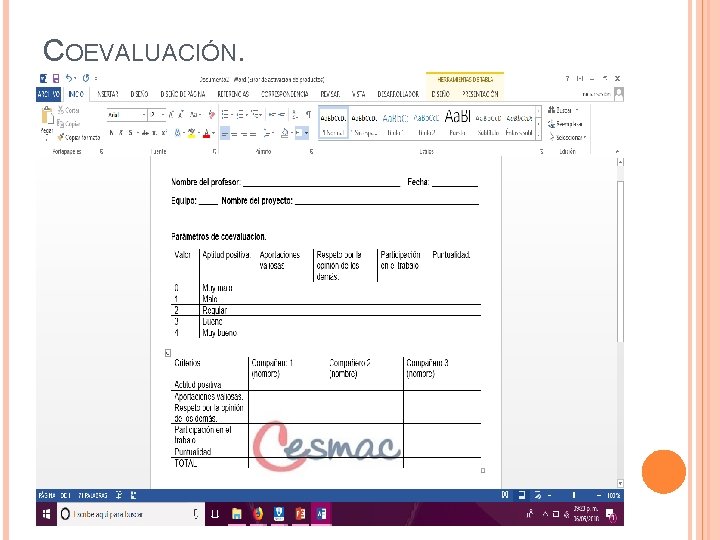Switch to the VISTA tab

[359, 94]
